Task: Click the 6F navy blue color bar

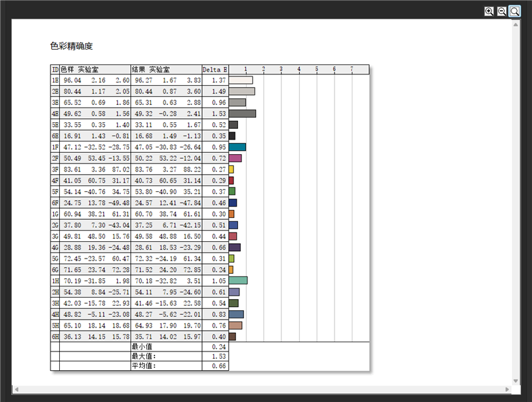Action: 233,203
